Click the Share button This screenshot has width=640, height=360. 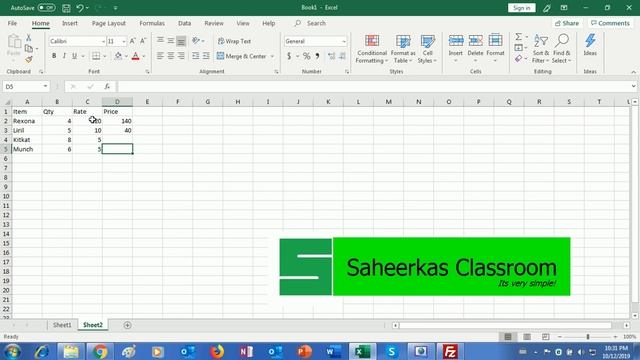[567, 23]
